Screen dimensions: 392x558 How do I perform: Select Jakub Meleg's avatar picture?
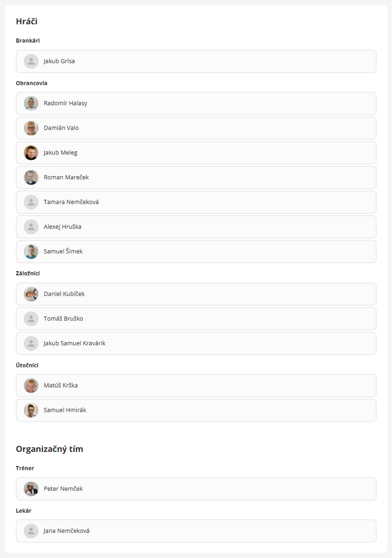[x=31, y=153]
